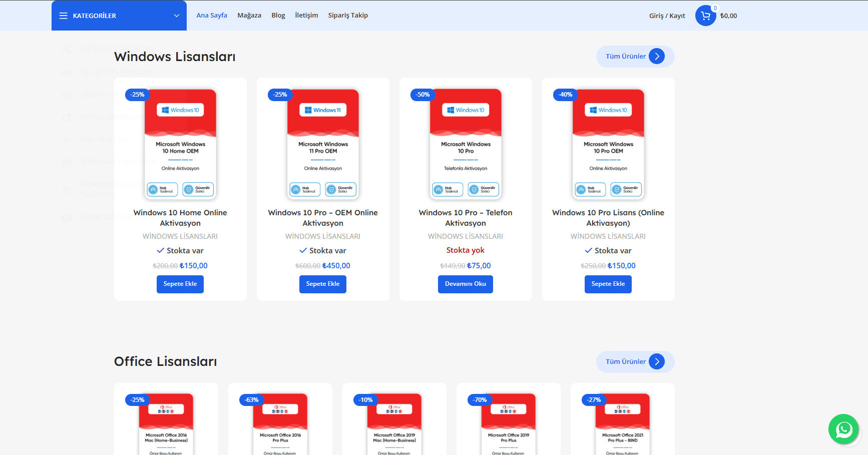This screenshot has height=455, width=868.
Task: Click Devamını Oku for Windows 10 Pro Telefon
Action: pyautogui.click(x=466, y=284)
